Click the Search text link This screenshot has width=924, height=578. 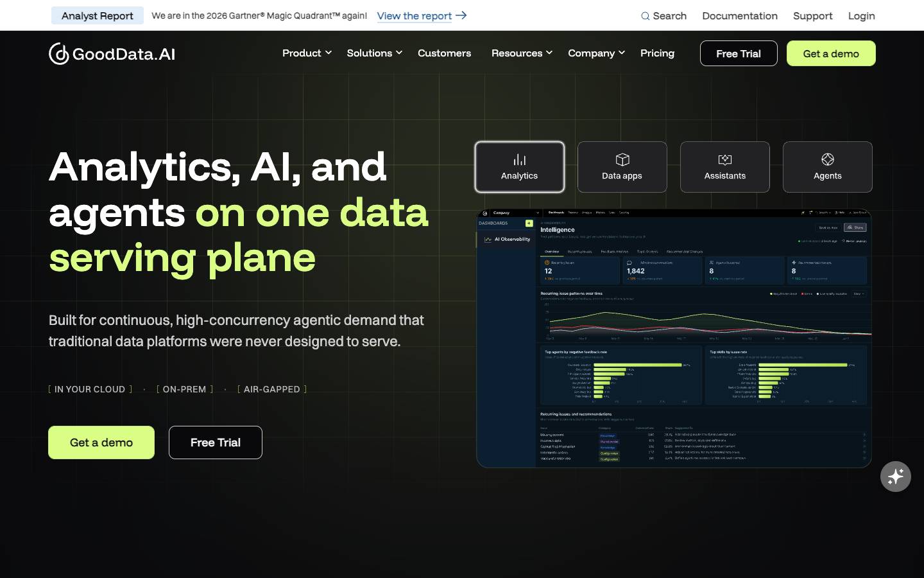[x=670, y=15]
